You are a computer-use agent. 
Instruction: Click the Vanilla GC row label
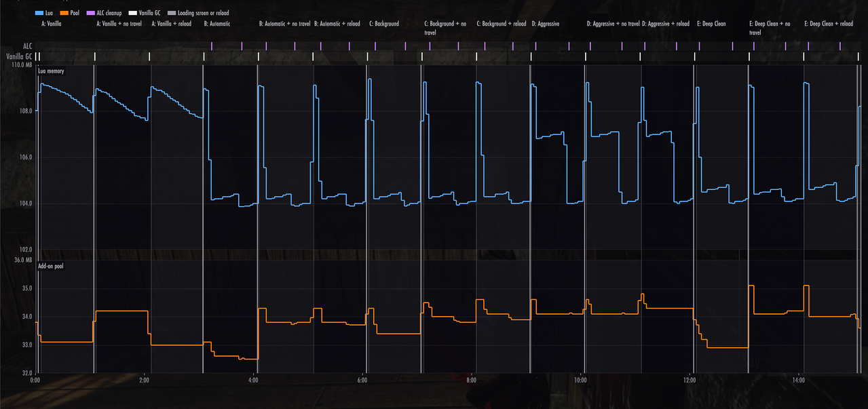pyautogui.click(x=20, y=57)
